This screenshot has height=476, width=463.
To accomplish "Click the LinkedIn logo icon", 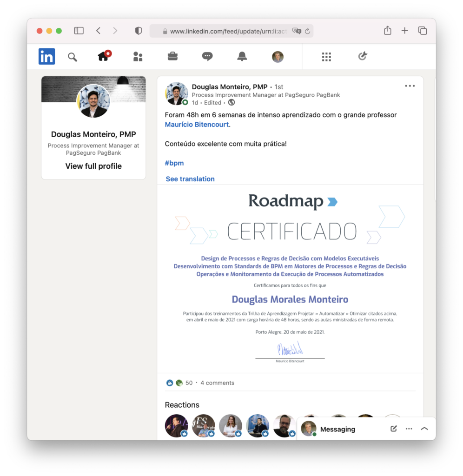I will pos(47,56).
